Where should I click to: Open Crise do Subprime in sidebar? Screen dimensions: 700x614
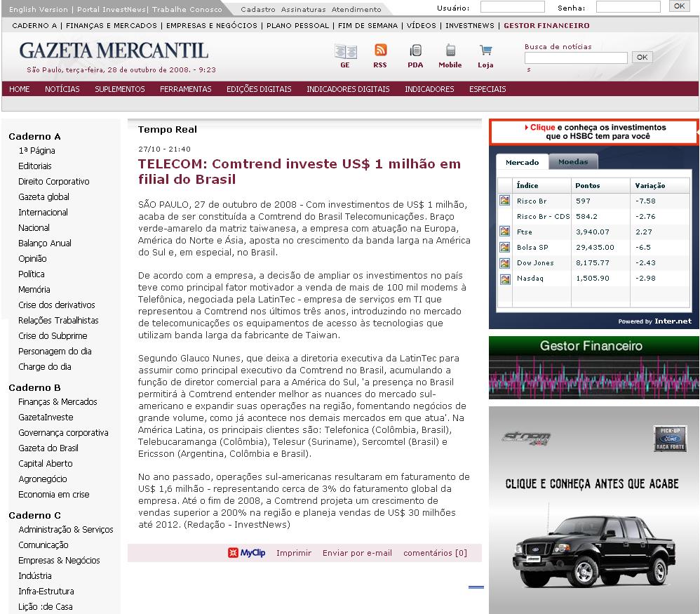(53, 336)
